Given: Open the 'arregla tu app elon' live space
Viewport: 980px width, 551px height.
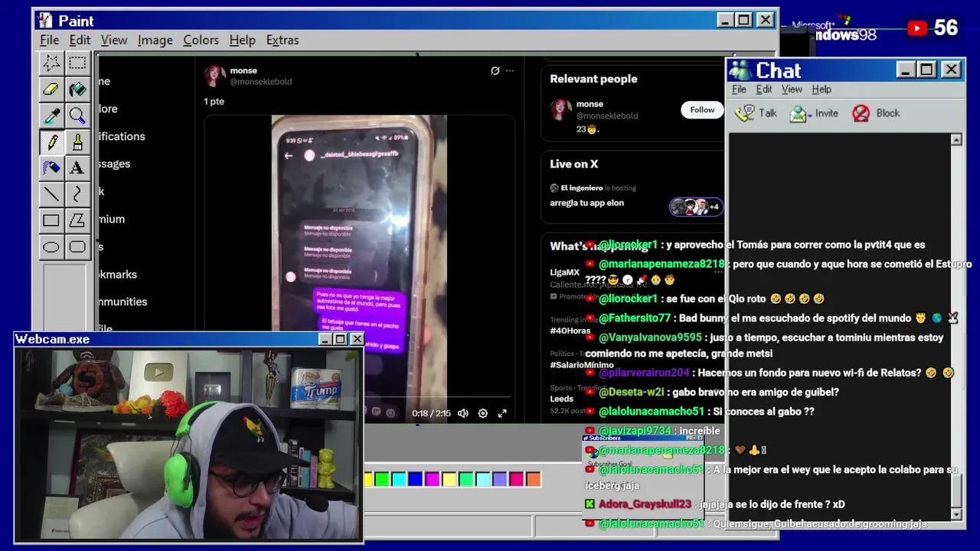Looking at the screenshot, I should [x=586, y=203].
